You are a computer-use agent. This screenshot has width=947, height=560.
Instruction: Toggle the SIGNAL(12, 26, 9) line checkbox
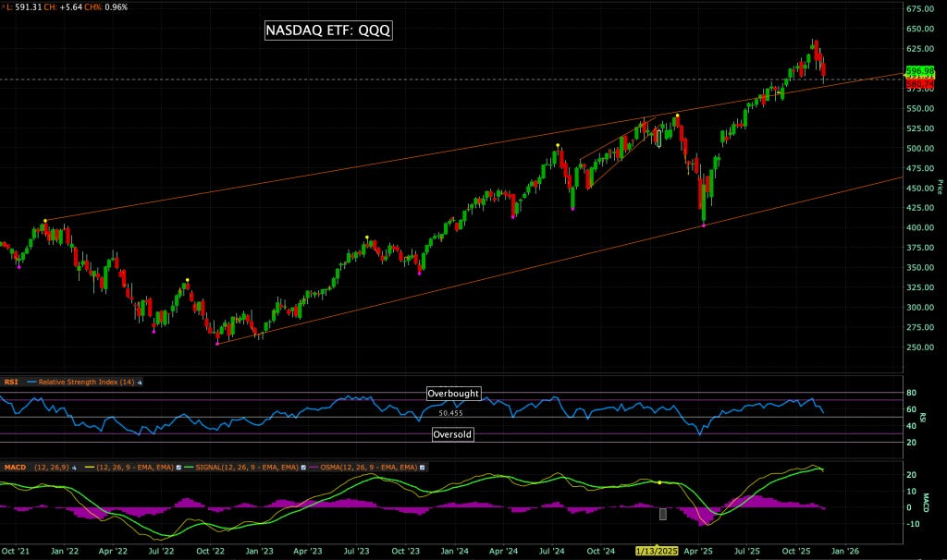coord(303,468)
